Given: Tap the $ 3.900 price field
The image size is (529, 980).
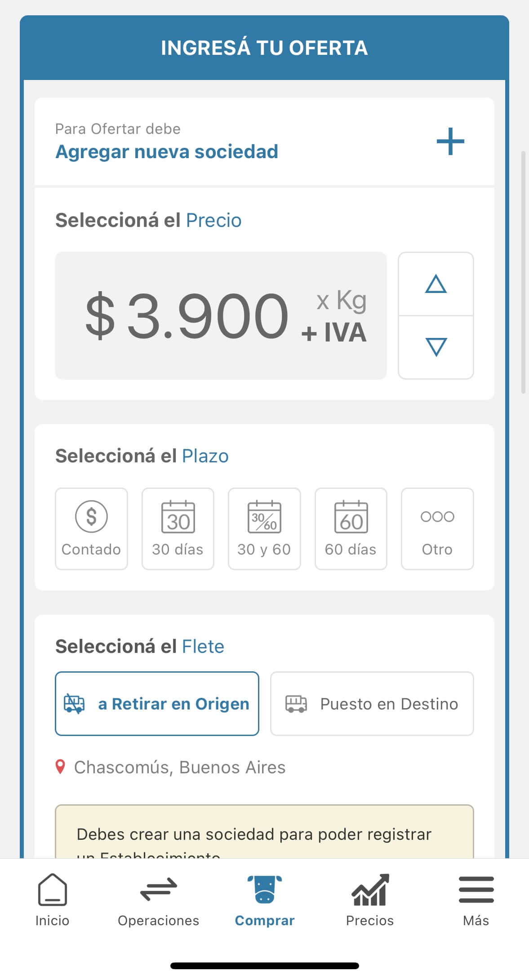Looking at the screenshot, I should coord(220,315).
